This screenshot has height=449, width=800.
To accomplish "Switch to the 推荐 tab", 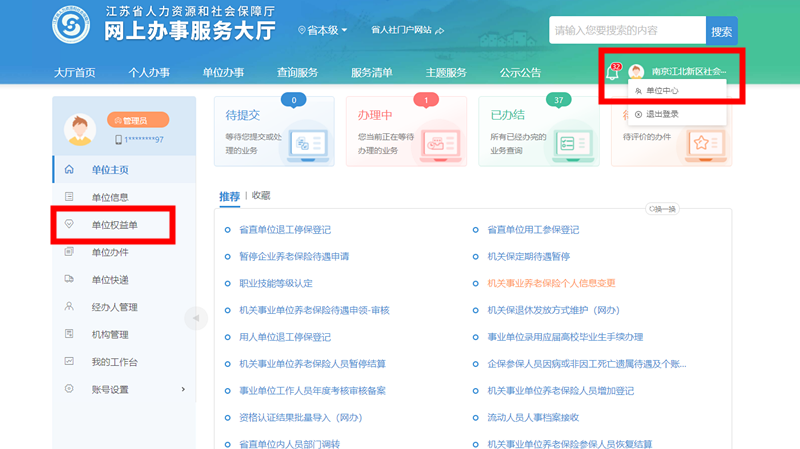I will [230, 196].
